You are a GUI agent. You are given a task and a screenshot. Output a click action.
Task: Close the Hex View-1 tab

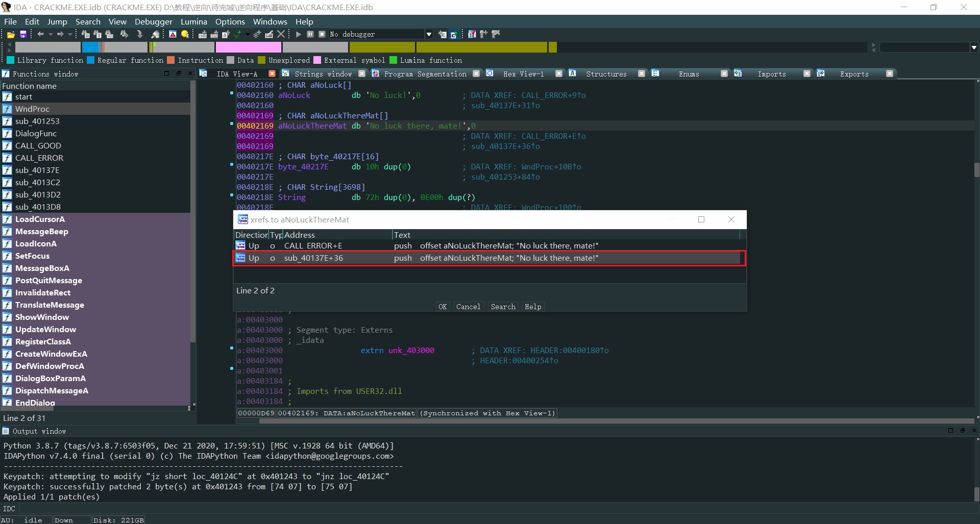pyautogui.click(x=558, y=74)
